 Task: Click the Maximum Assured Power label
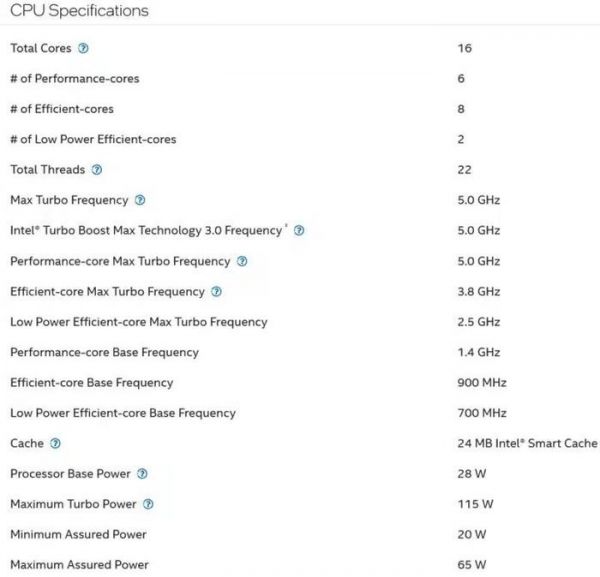[x=79, y=565]
